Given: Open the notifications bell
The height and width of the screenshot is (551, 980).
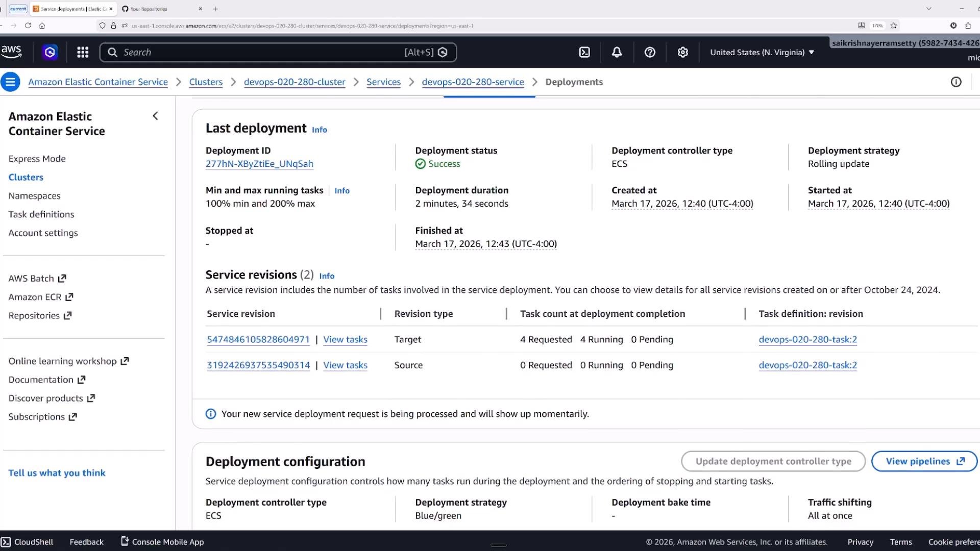Looking at the screenshot, I should coord(617,52).
